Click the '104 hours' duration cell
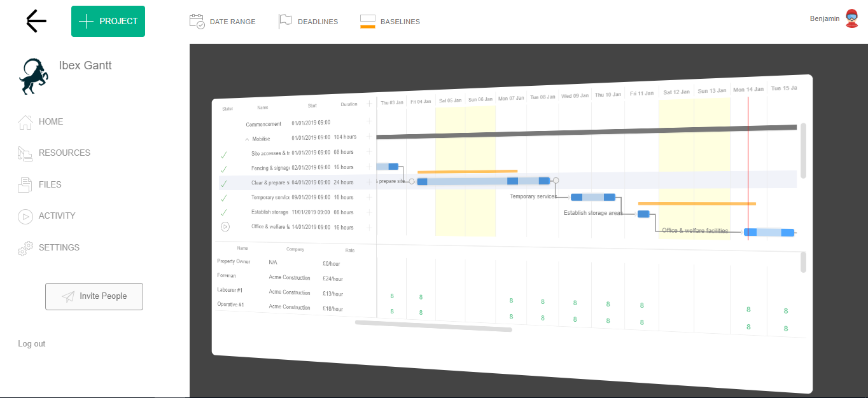The width and height of the screenshot is (868, 398). pos(345,137)
